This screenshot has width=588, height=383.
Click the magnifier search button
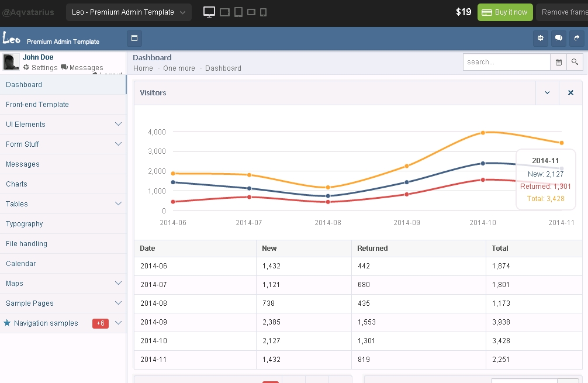(x=575, y=62)
